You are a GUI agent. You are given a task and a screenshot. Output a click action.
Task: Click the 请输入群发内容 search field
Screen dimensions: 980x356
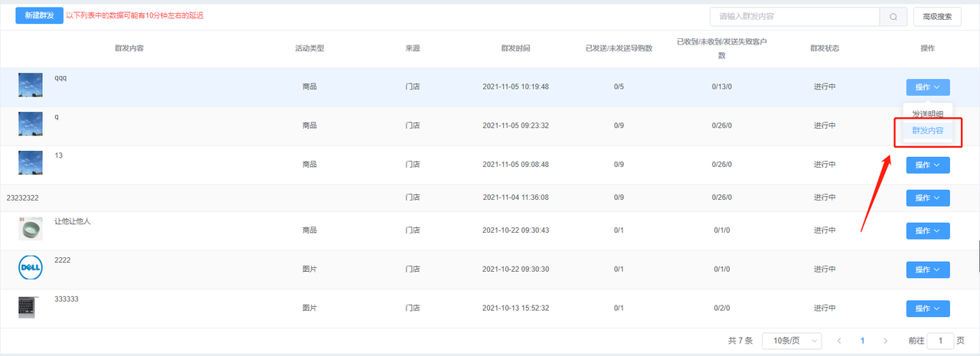click(795, 16)
